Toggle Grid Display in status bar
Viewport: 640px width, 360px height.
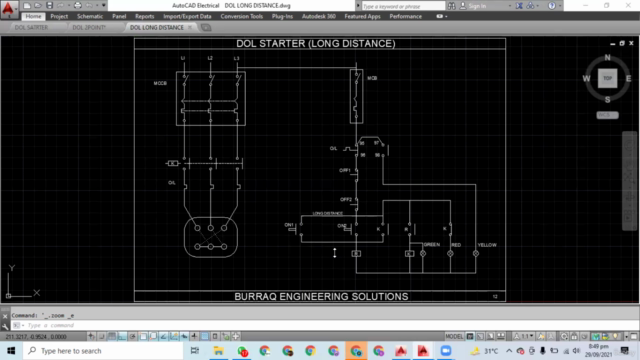click(x=111, y=336)
